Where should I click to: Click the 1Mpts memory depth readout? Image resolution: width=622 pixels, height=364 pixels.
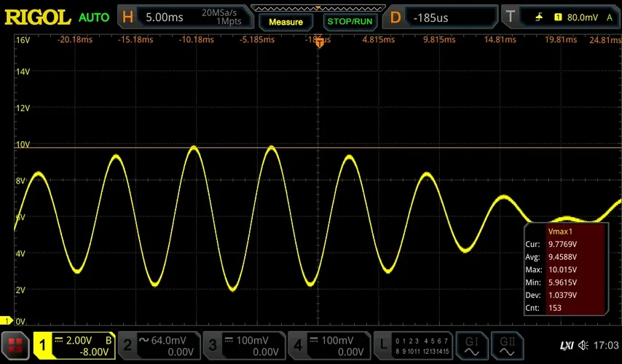[229, 22]
